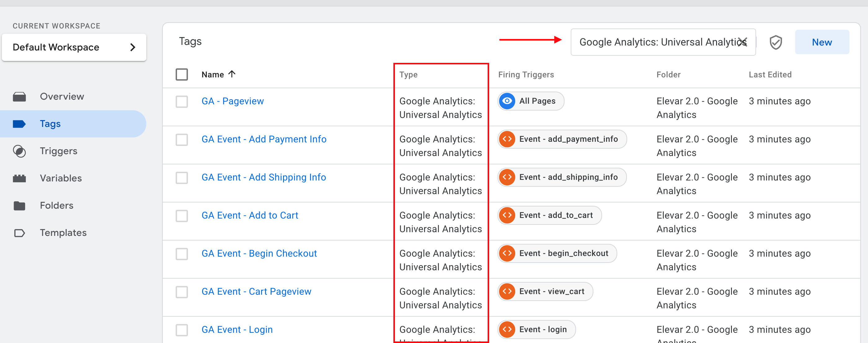Toggle the select-all checkbox in header
The height and width of the screenshot is (343, 868).
click(x=182, y=74)
